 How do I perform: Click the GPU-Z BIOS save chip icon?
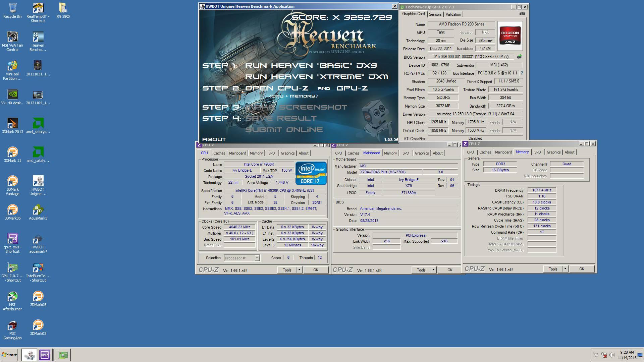pos(519,57)
